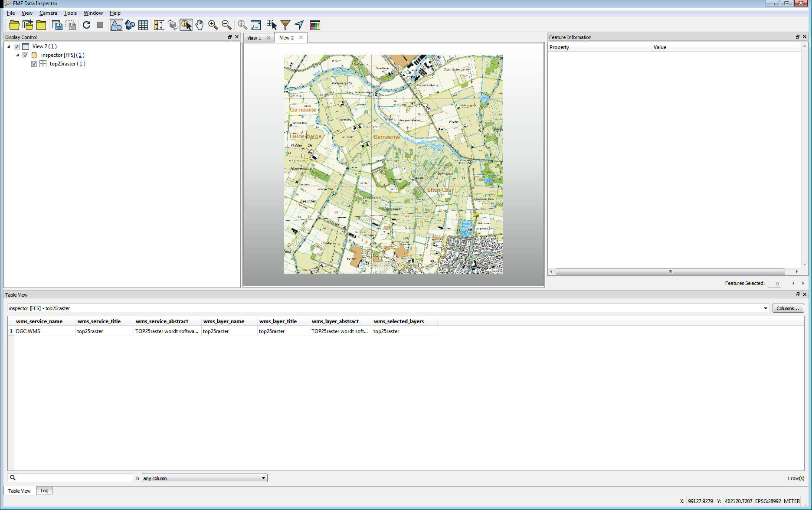Viewport: 812px width, 510px height.
Task: Click the plain yellow folder icon in the toolbar
Action: point(41,25)
